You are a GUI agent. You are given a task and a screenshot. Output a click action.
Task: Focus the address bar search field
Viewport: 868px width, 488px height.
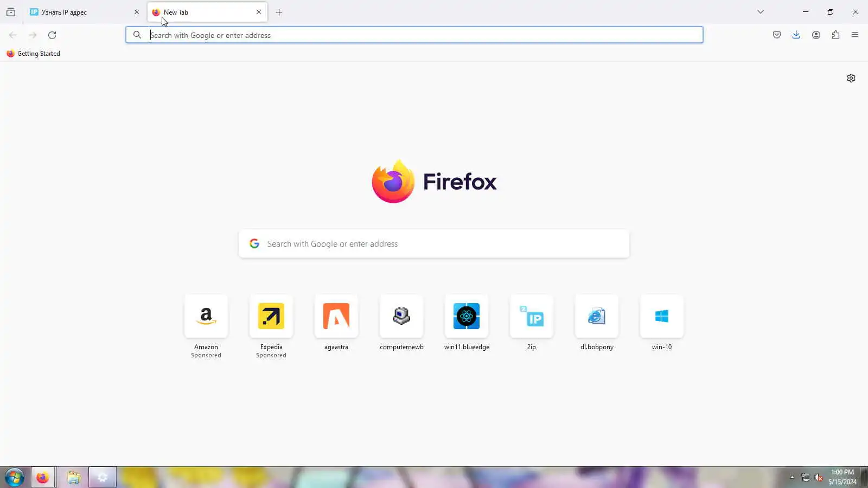(414, 35)
